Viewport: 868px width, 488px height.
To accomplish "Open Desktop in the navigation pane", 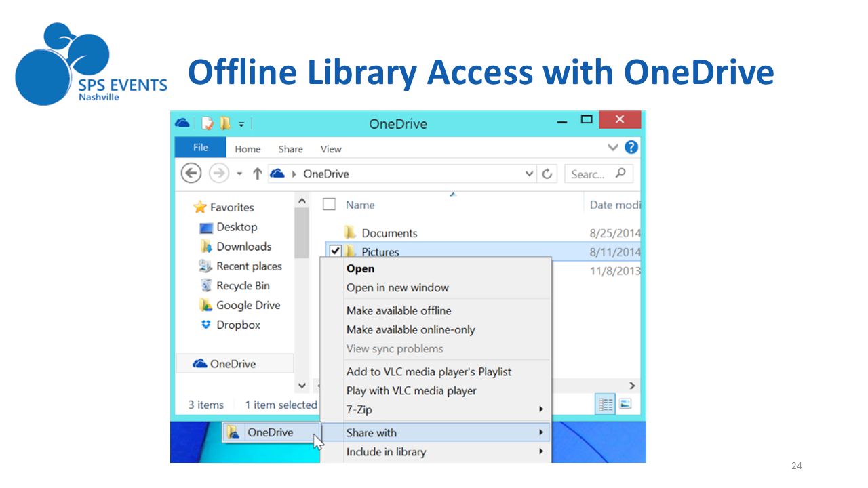I will (x=237, y=227).
